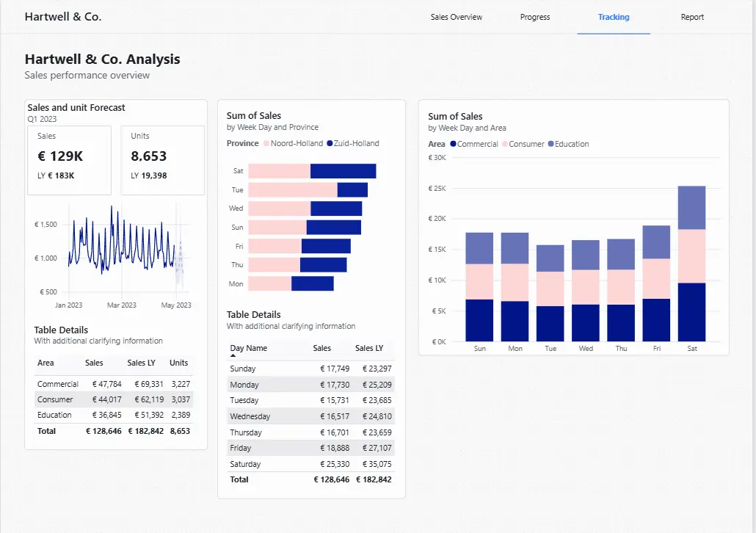756x533 pixels.
Task: Click Saturday's Education segment in stacked chart
Action: [691, 208]
